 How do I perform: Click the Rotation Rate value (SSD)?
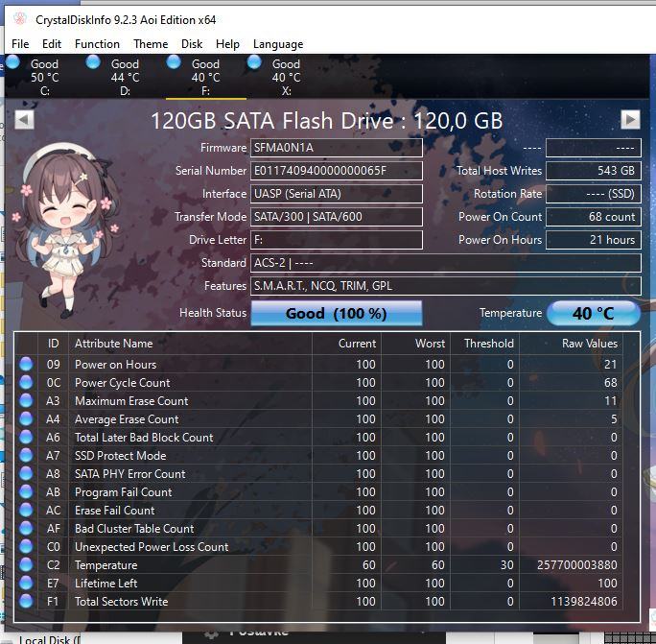[x=594, y=194]
